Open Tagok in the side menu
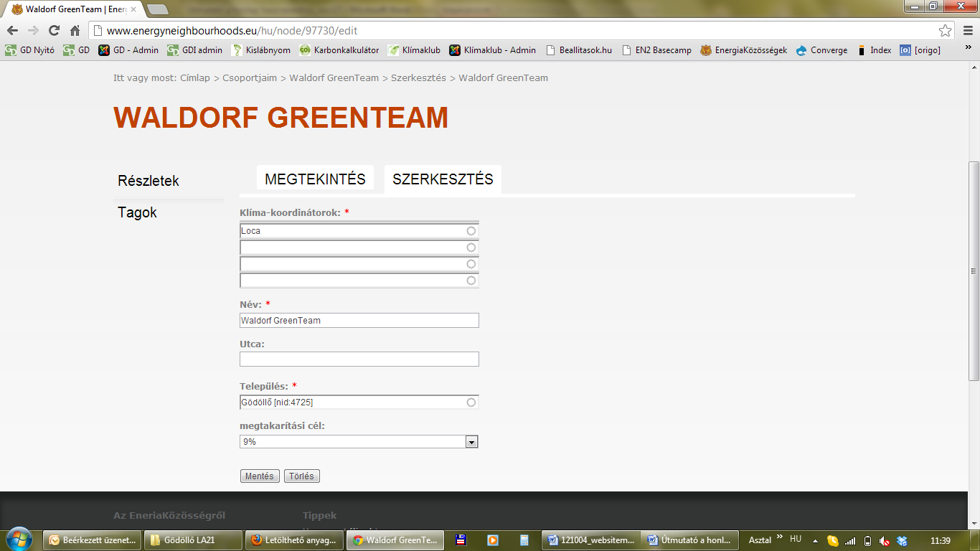980x551 pixels. tap(137, 212)
